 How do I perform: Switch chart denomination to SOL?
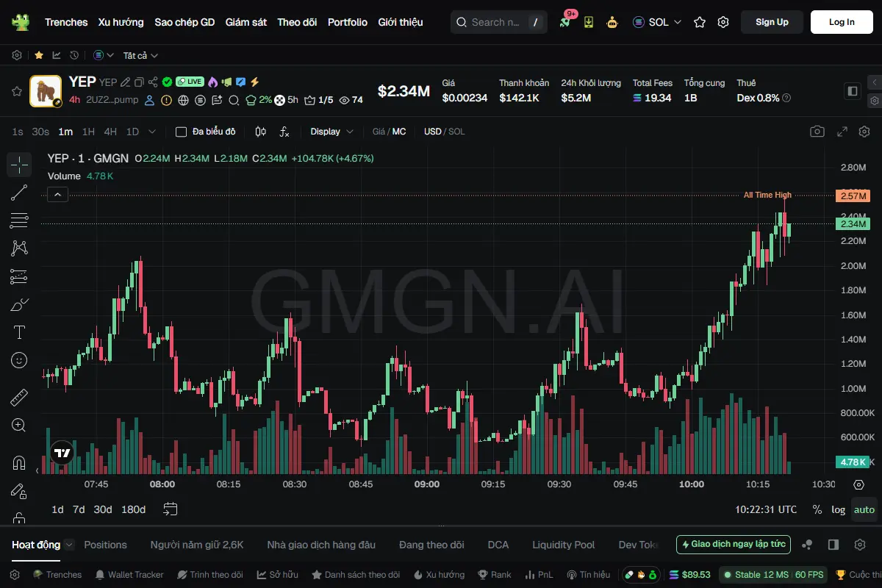tap(456, 132)
